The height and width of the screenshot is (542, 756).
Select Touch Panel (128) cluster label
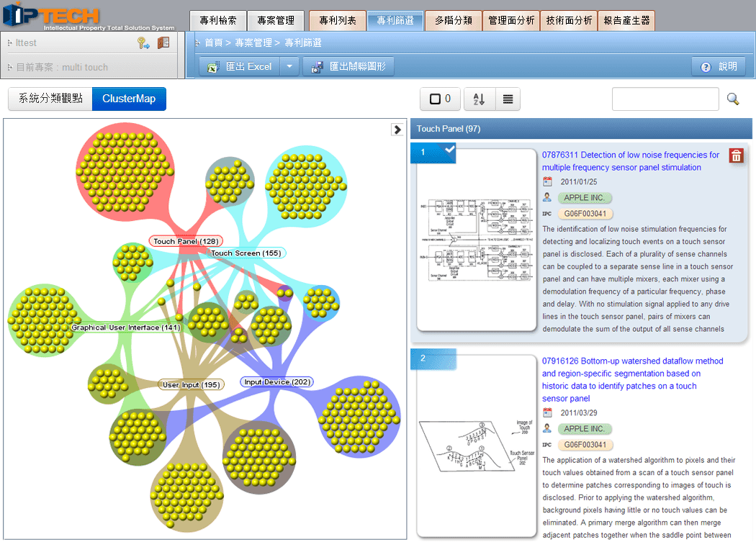pos(186,241)
